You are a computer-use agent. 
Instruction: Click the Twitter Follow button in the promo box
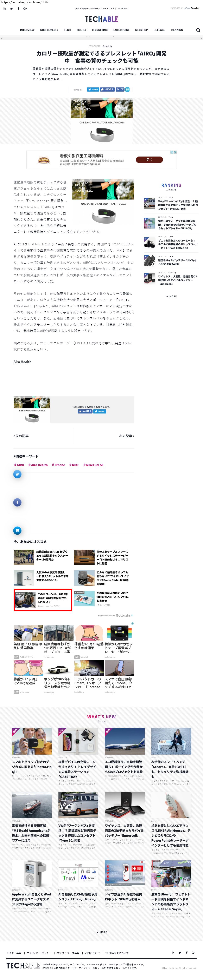pos(100,411)
